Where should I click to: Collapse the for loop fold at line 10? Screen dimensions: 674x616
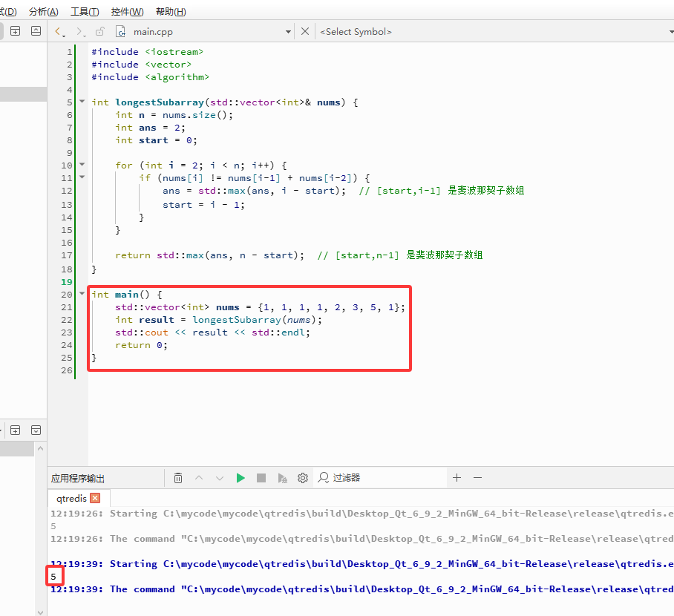[x=82, y=165]
